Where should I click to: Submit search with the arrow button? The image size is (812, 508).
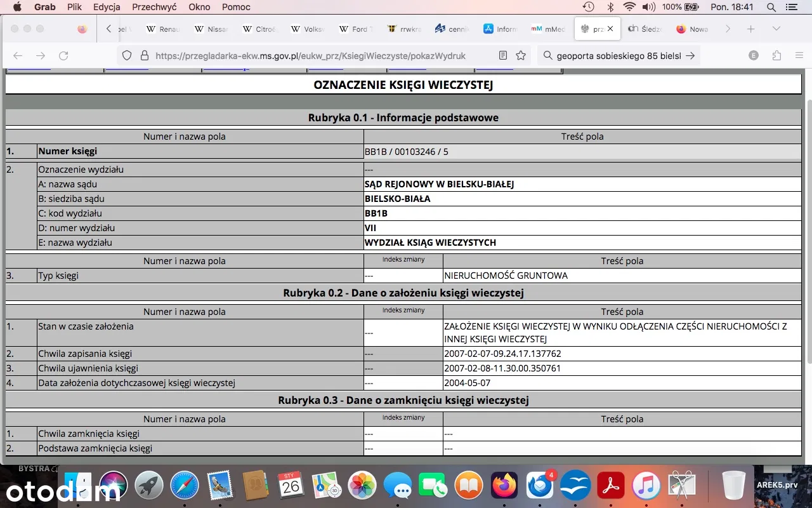691,56
